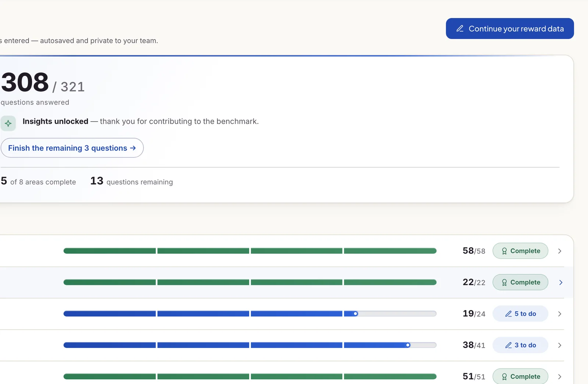Expand the 51/51 row chevron
Screen dimensions: 588x384
point(560,377)
